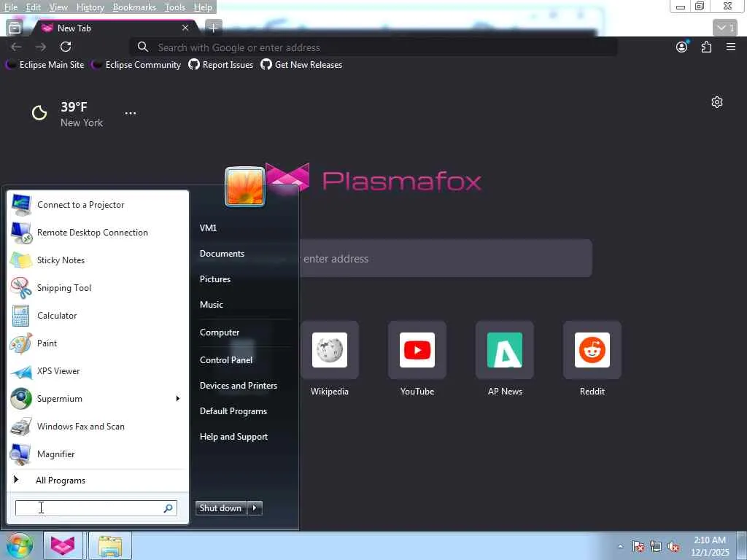Screen dimensions: 747x560
Task: Launch Paint from Start menu
Action: click(x=97, y=343)
